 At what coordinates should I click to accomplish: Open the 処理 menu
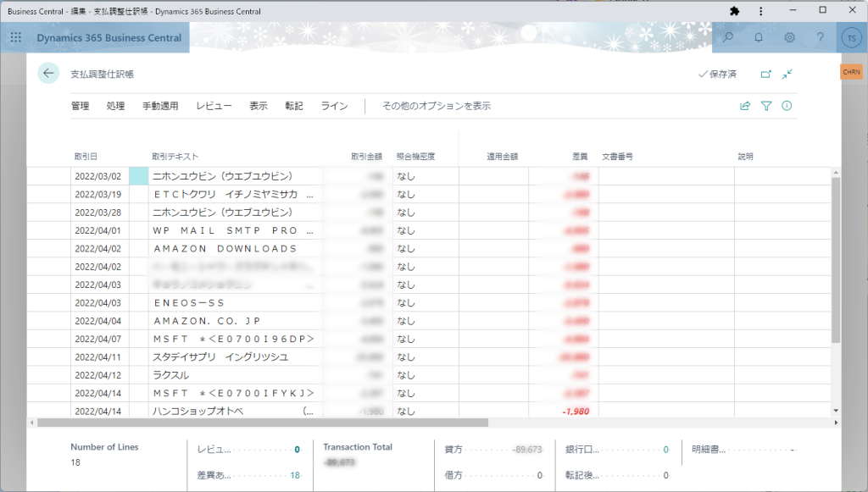[x=115, y=106]
